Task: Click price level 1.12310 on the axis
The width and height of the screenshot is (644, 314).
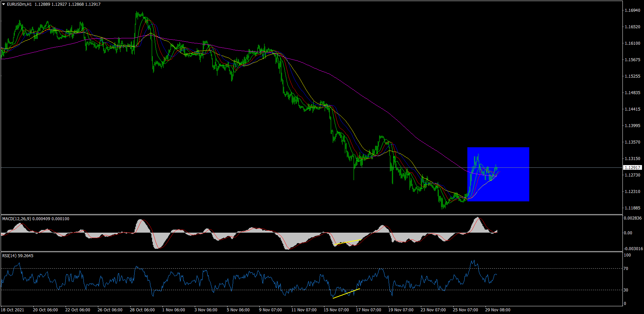Action: [x=632, y=192]
